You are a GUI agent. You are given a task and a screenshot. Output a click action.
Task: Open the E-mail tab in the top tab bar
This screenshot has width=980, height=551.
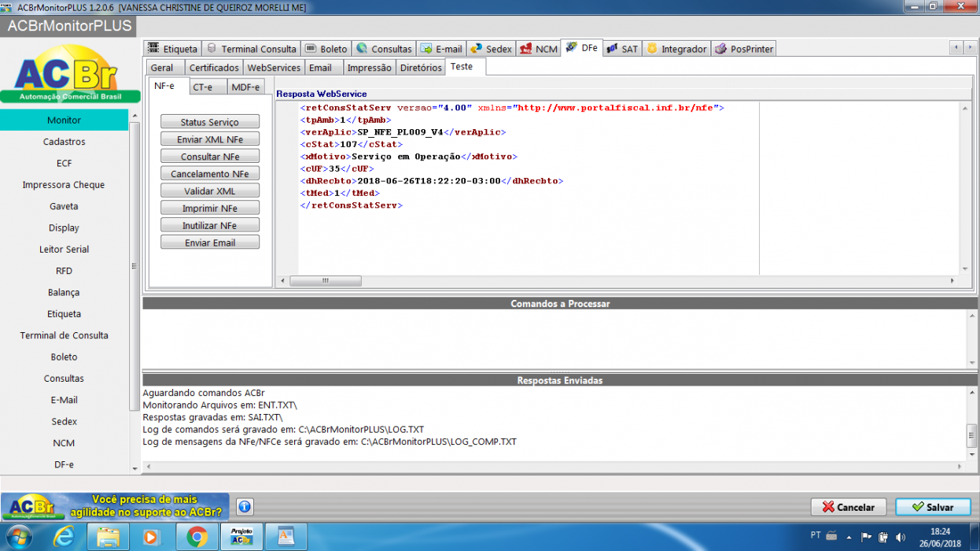point(441,49)
